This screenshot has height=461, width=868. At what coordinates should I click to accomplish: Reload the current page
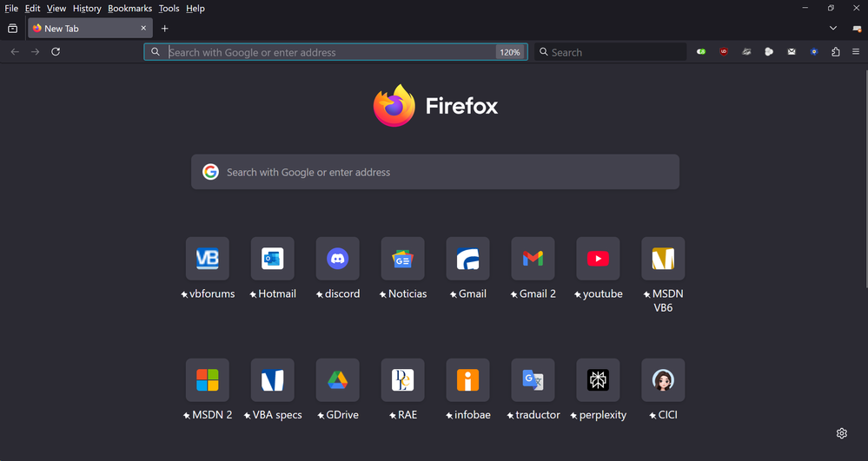[x=56, y=52]
